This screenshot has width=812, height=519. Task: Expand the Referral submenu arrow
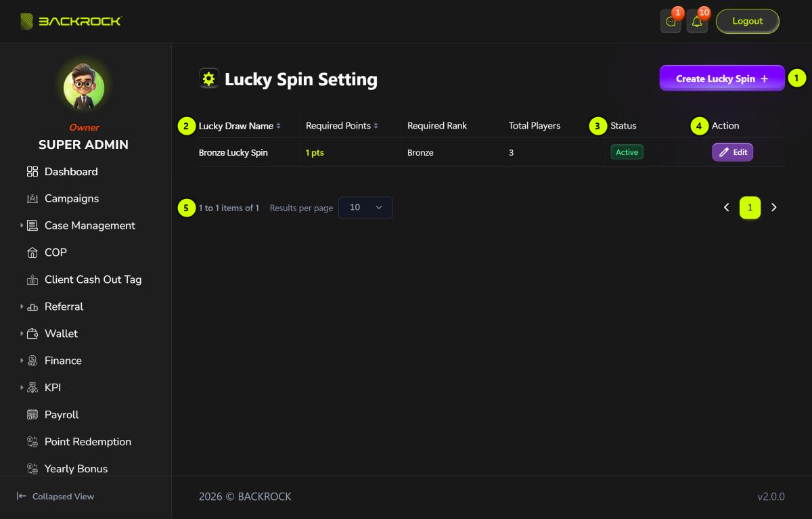tap(22, 307)
